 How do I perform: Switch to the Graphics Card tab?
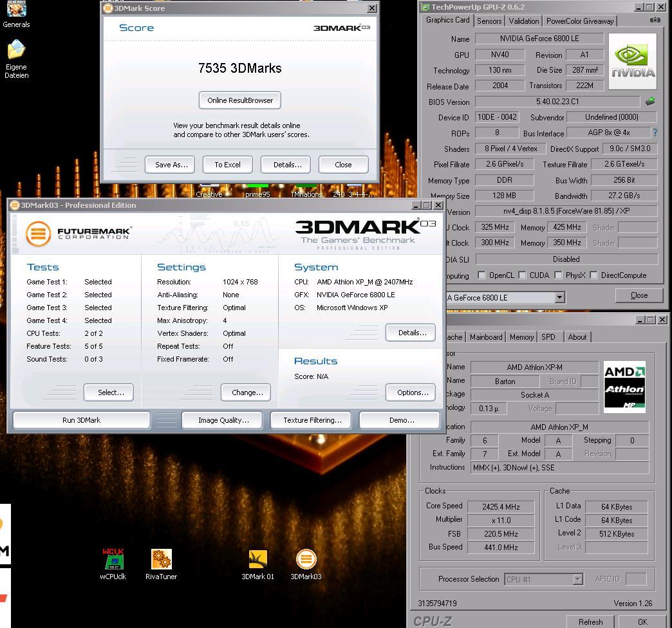[447, 20]
